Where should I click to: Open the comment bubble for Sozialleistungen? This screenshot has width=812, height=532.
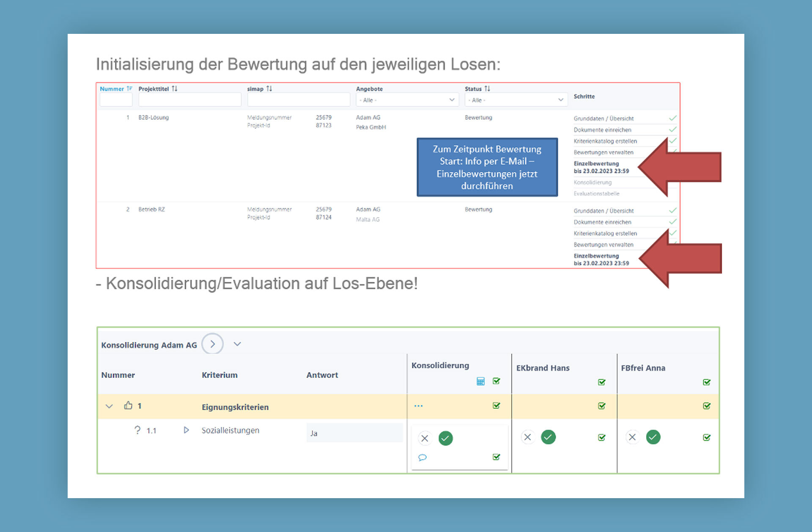tap(422, 458)
